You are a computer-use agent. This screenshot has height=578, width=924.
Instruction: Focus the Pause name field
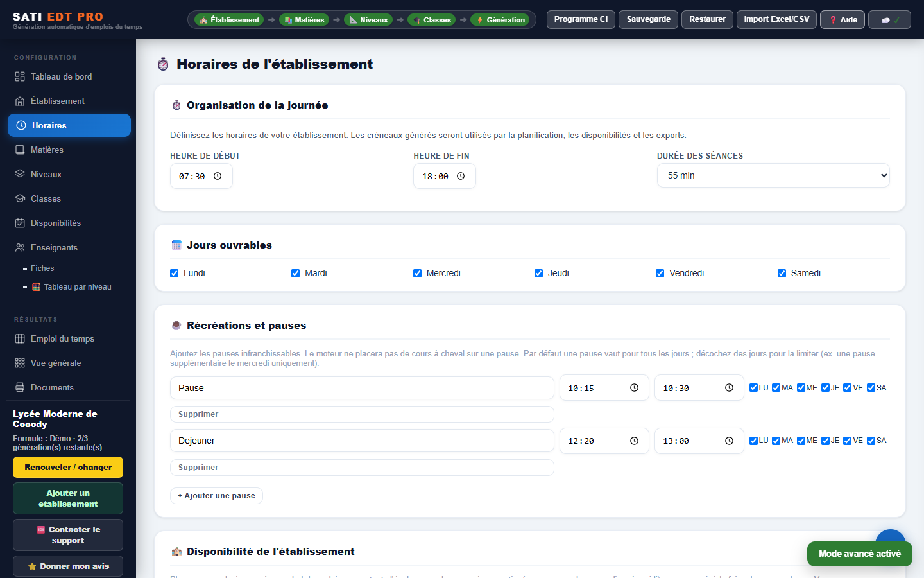(x=362, y=388)
